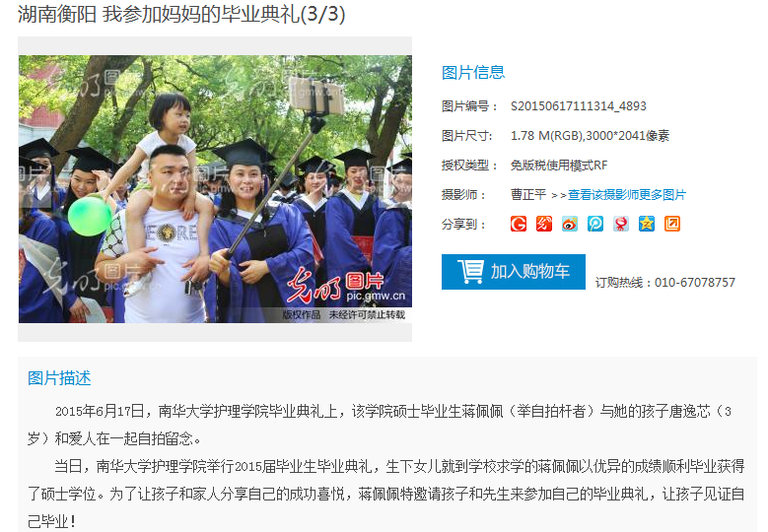
Task: Click the graduation ceremony photo
Action: 215,189
